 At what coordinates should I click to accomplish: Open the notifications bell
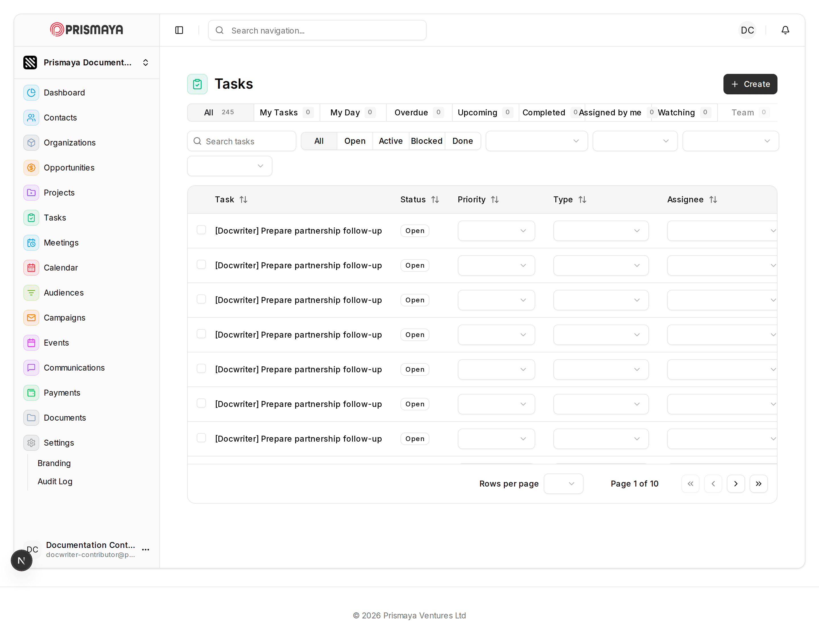pyautogui.click(x=785, y=30)
